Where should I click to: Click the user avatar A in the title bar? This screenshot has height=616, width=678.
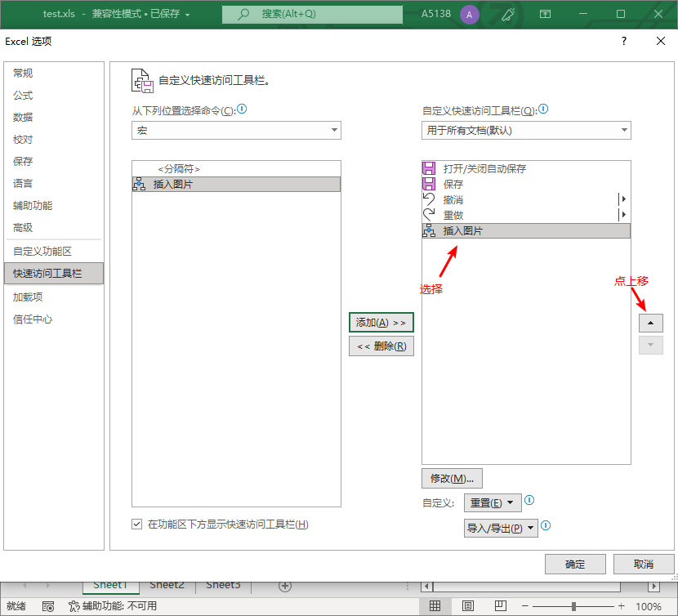[470, 13]
